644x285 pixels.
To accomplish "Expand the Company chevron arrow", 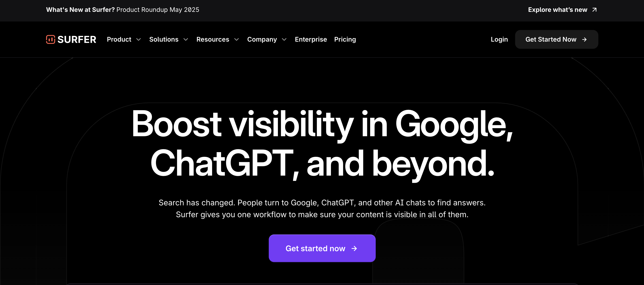I will tap(284, 40).
